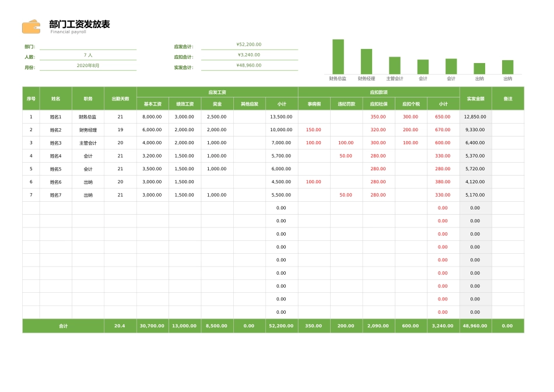Select the 主管会计 职务 cell of 姓名3
The height and width of the screenshot is (392, 554).
click(87, 143)
